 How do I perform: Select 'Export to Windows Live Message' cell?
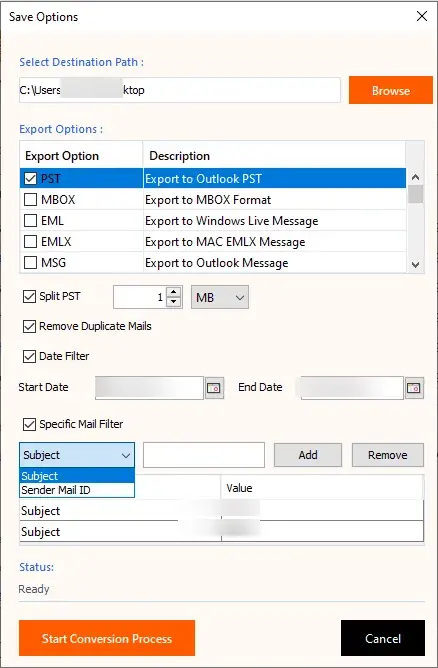(x=274, y=221)
